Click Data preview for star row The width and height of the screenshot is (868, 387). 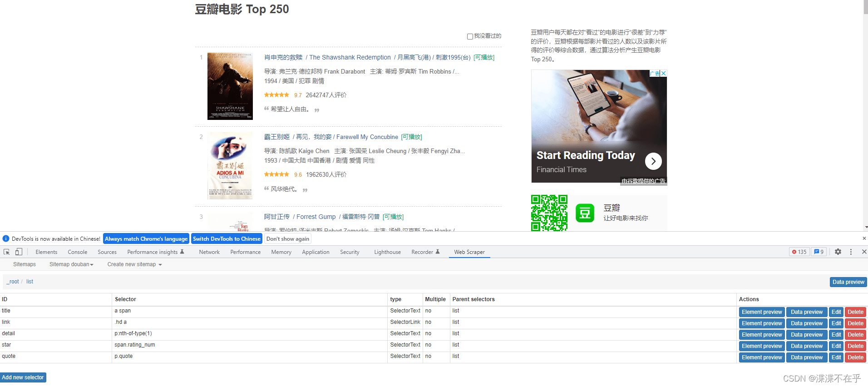pyautogui.click(x=807, y=346)
